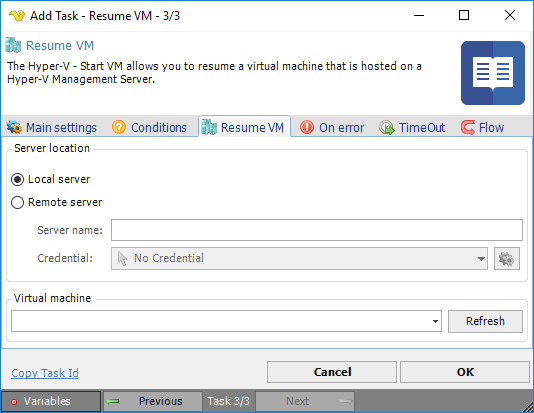Click the Refresh button
This screenshot has width=534, height=413.
[x=485, y=321]
